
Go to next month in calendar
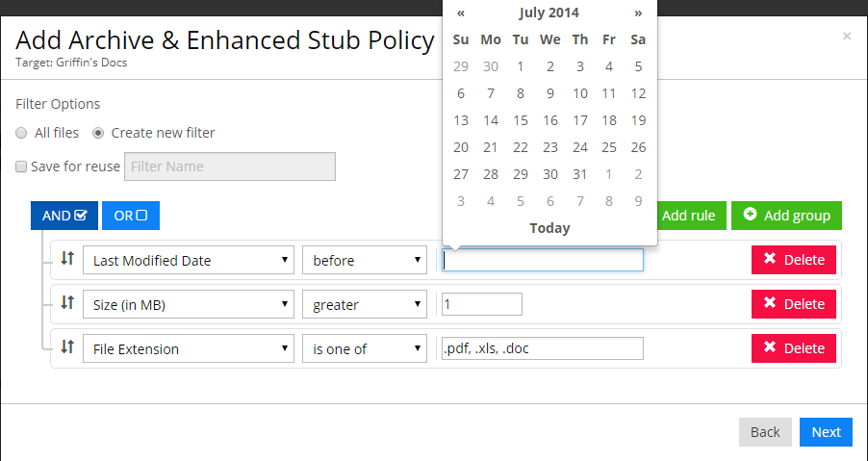pyautogui.click(x=638, y=13)
